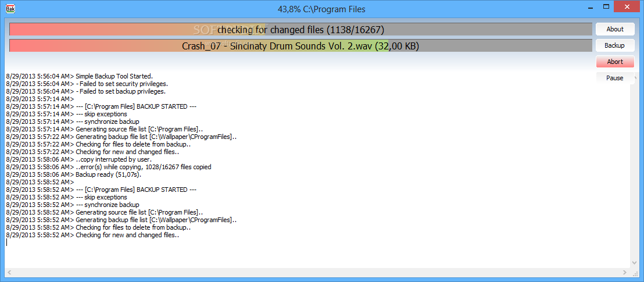
Task: Pause the current backup operation
Action: click(x=615, y=78)
